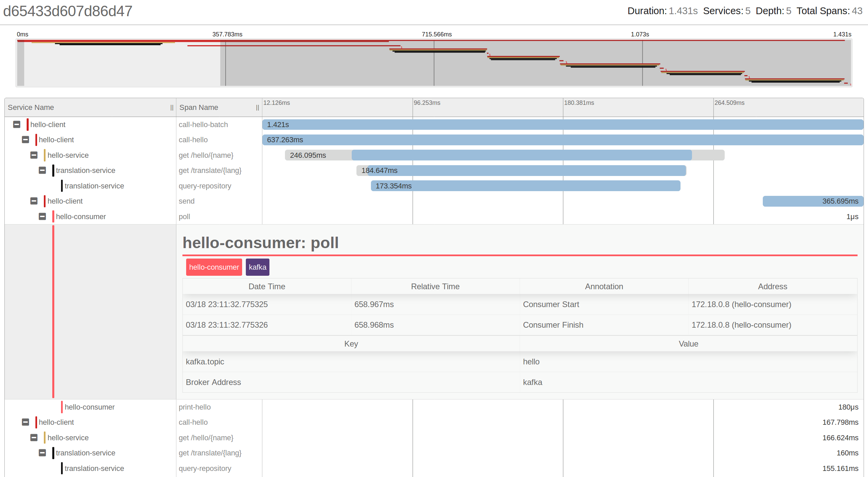Image resolution: width=868 pixels, height=477 pixels.
Task: Collapse second hello-service span node
Action: click(34, 438)
